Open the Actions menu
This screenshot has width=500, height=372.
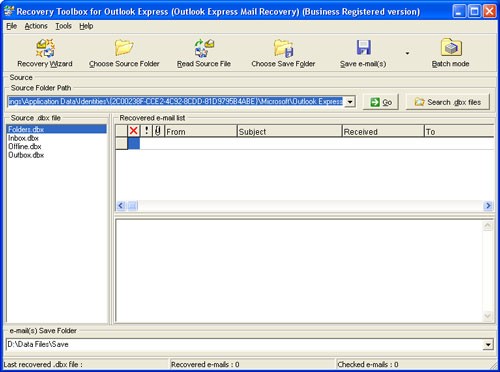(36, 26)
